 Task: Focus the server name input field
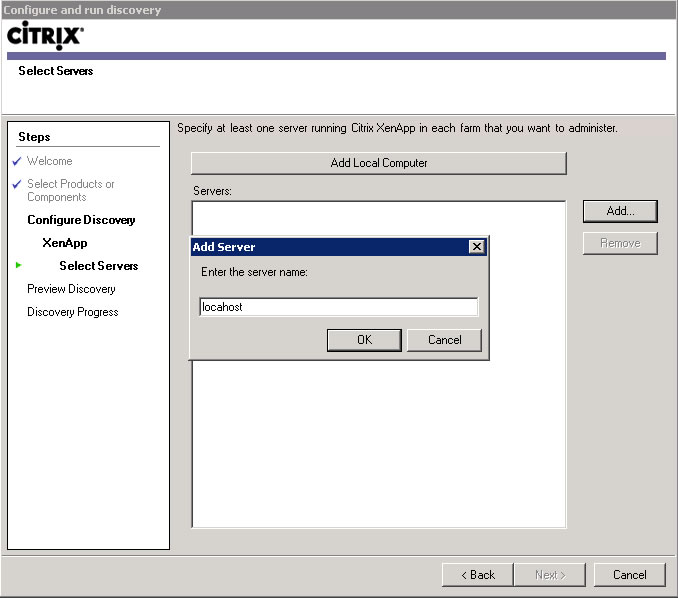[339, 307]
